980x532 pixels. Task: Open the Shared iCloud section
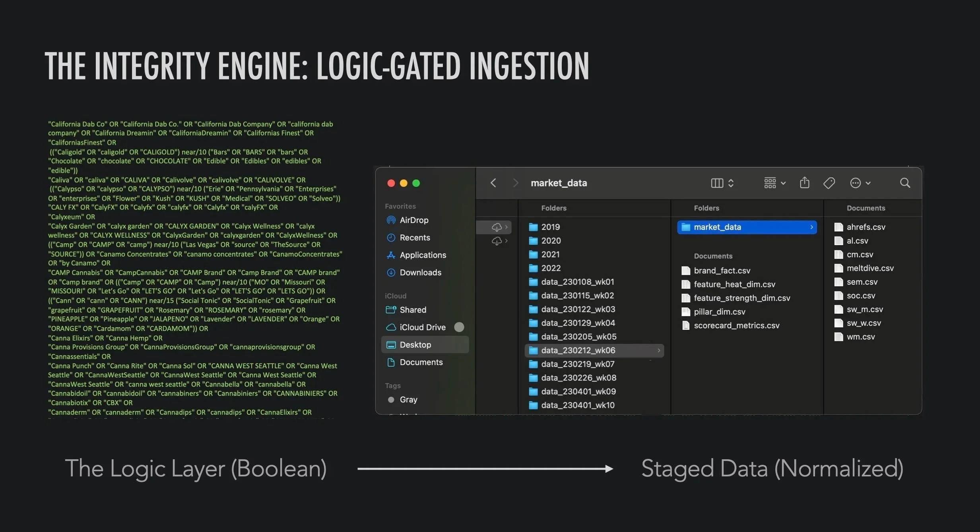pos(412,310)
